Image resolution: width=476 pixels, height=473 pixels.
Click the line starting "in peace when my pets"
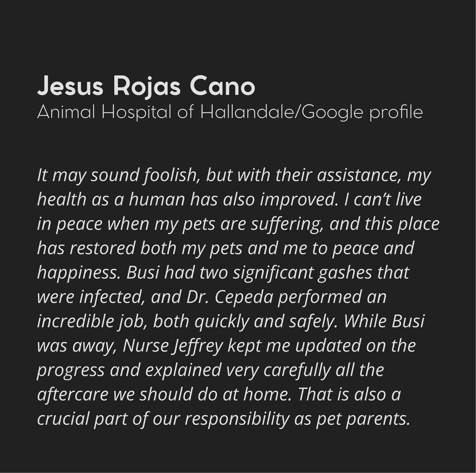pyautogui.click(x=238, y=224)
